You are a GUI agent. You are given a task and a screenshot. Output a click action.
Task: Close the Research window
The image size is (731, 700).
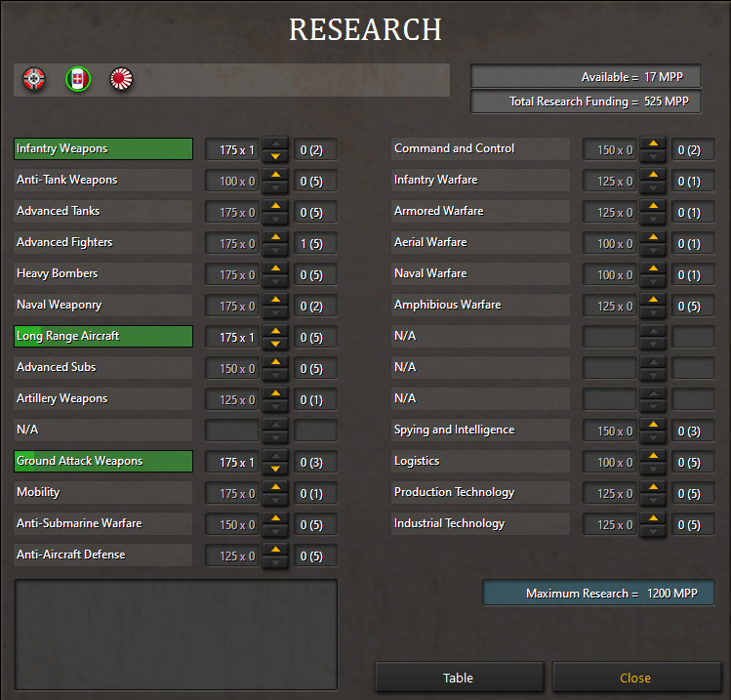636,678
